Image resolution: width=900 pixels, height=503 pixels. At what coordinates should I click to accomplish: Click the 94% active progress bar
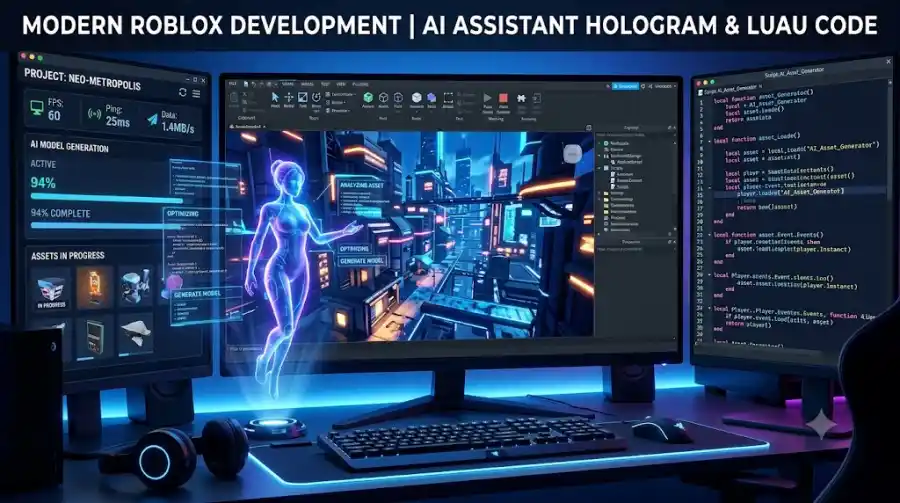tap(107, 198)
